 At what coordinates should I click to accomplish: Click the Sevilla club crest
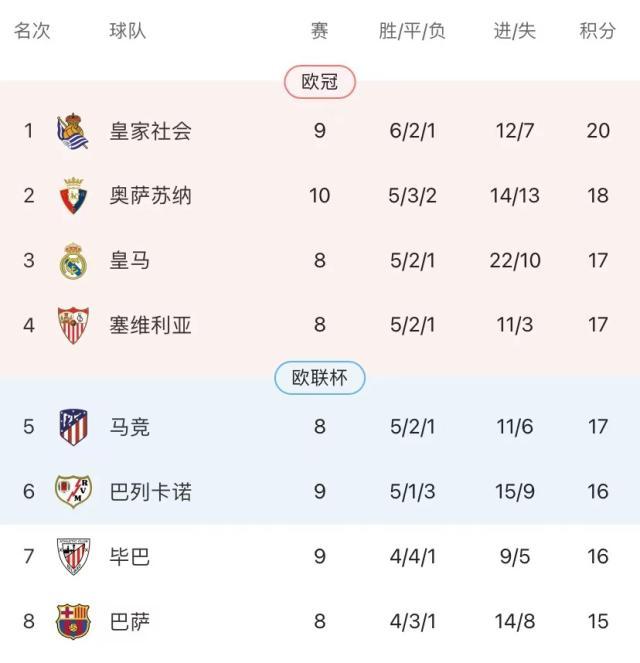point(73,326)
